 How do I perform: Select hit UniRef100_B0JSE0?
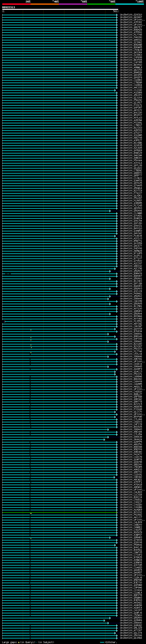pyautogui.click(x=131, y=281)
